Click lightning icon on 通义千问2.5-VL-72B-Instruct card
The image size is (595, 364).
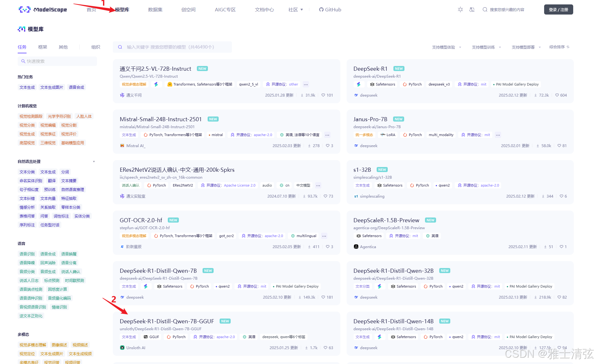click(x=156, y=84)
